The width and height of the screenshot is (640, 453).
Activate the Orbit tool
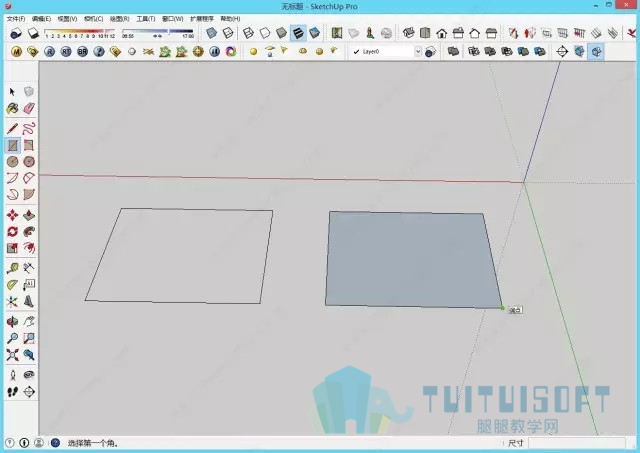(x=12, y=322)
